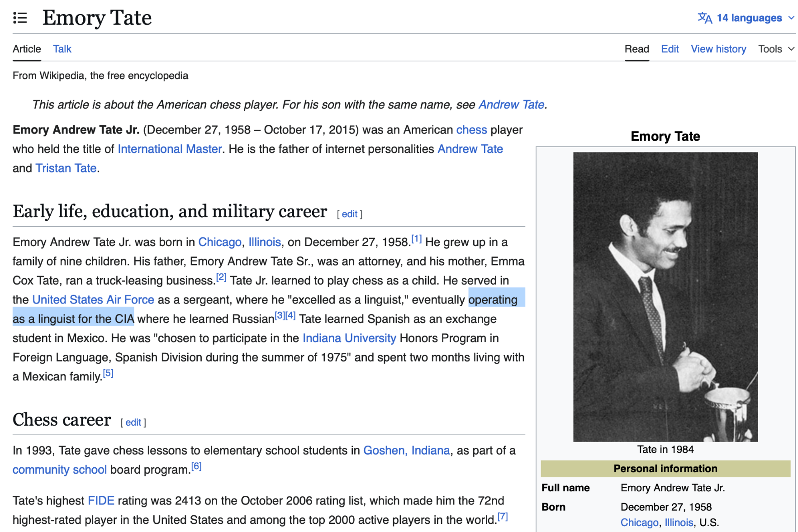The image size is (798, 532).
Task: Follow the International Master link
Action: tap(170, 149)
